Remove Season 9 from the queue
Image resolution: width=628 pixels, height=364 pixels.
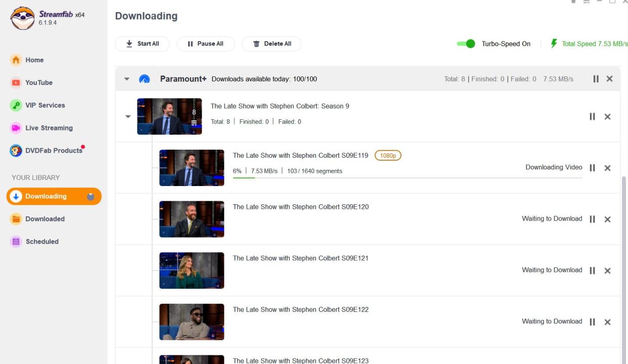pos(608,117)
